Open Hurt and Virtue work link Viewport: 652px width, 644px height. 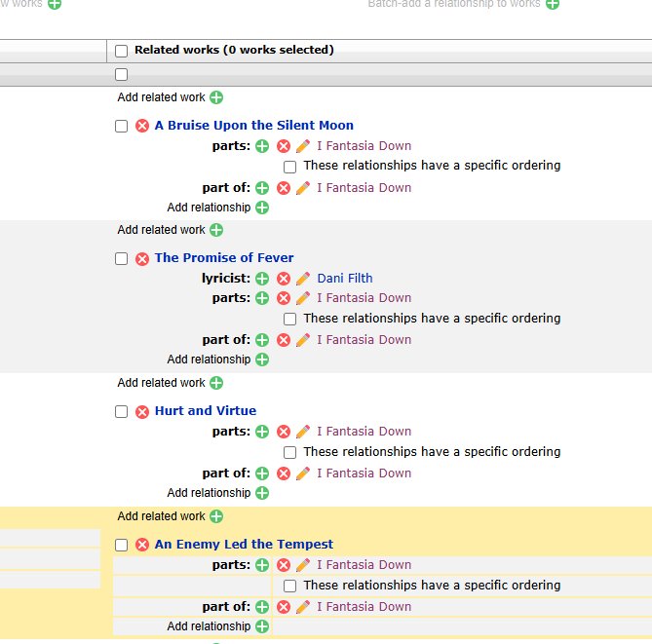coord(206,411)
